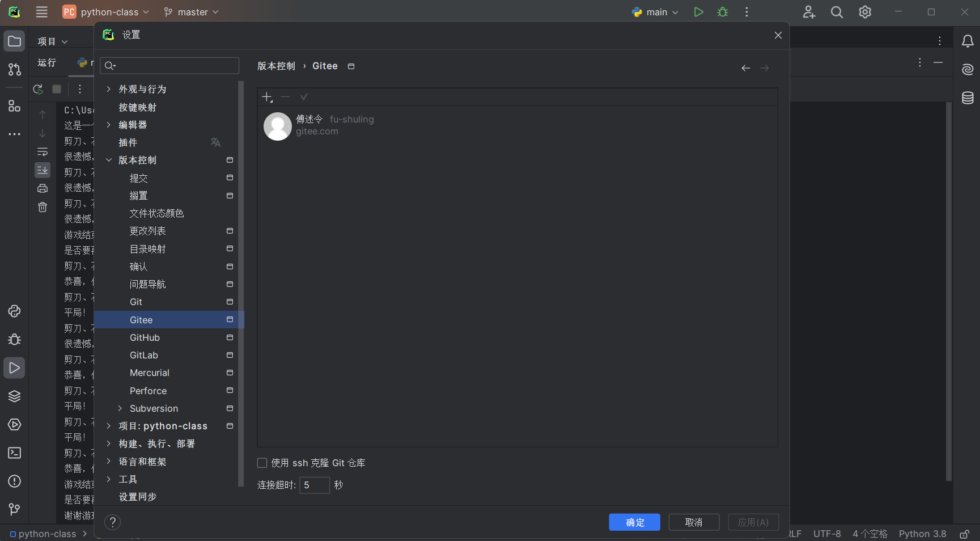Click 版本控制 breadcrumb link
Image resolution: width=980 pixels, height=541 pixels.
coord(276,66)
